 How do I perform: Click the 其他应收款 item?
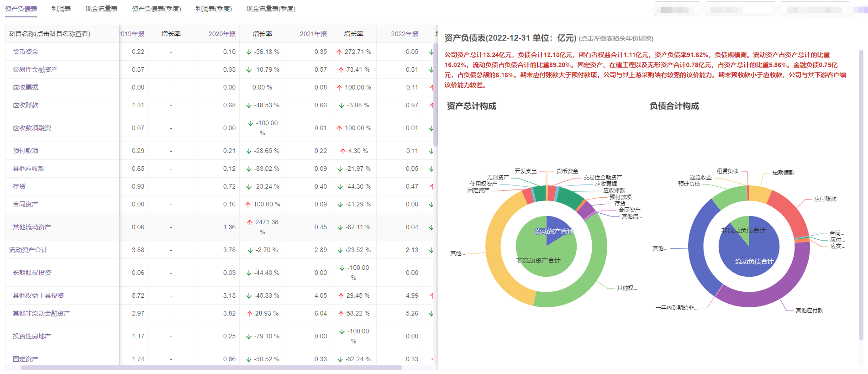tap(29, 169)
